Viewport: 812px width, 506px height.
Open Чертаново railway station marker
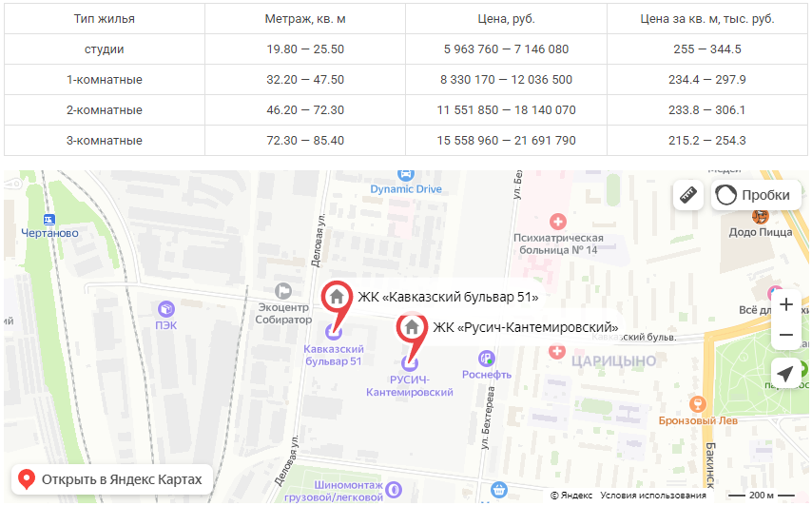click(x=49, y=220)
